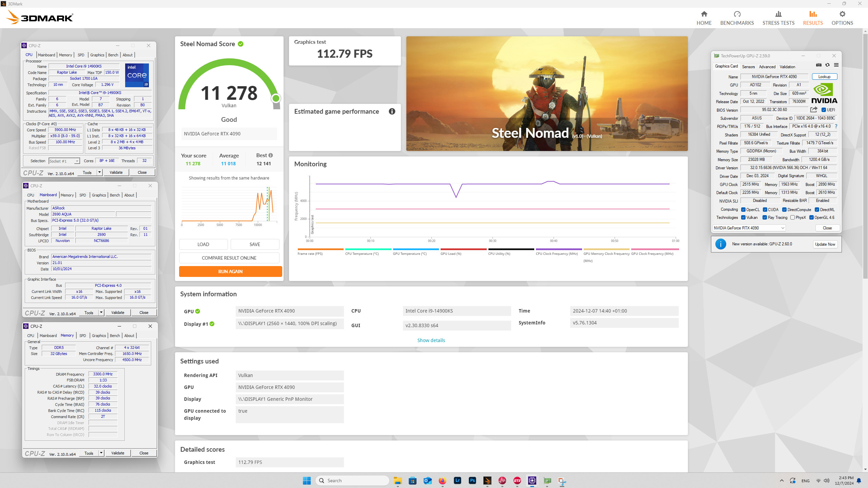Open Microsoft Store from the taskbar
This screenshot has width=868, height=488.
(412, 481)
